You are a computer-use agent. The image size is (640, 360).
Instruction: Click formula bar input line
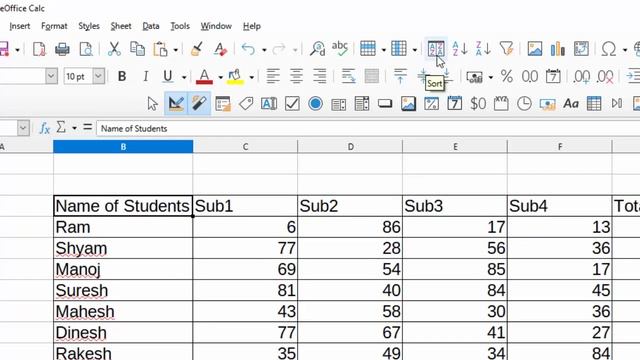click(x=368, y=128)
